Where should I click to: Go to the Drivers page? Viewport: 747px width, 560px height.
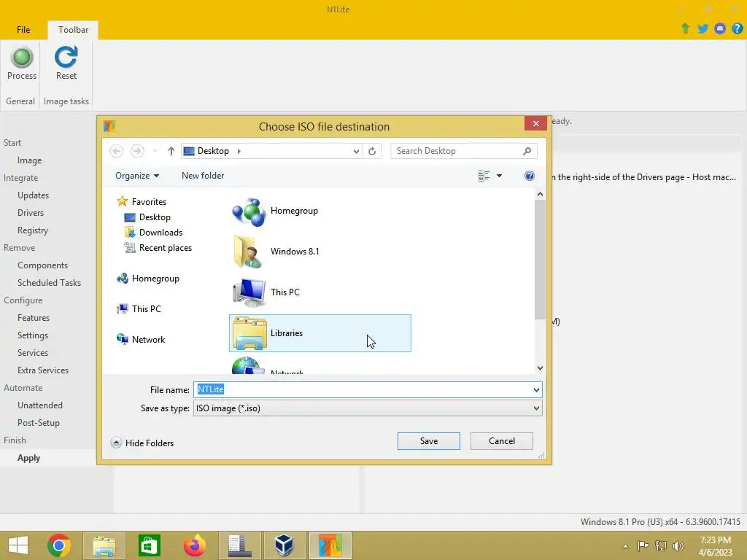[31, 213]
